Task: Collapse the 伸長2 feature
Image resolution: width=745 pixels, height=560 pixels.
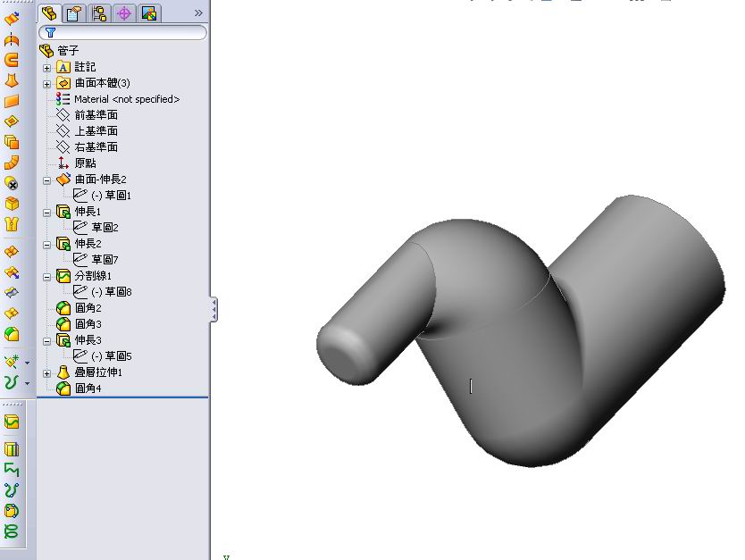Action: (x=46, y=245)
